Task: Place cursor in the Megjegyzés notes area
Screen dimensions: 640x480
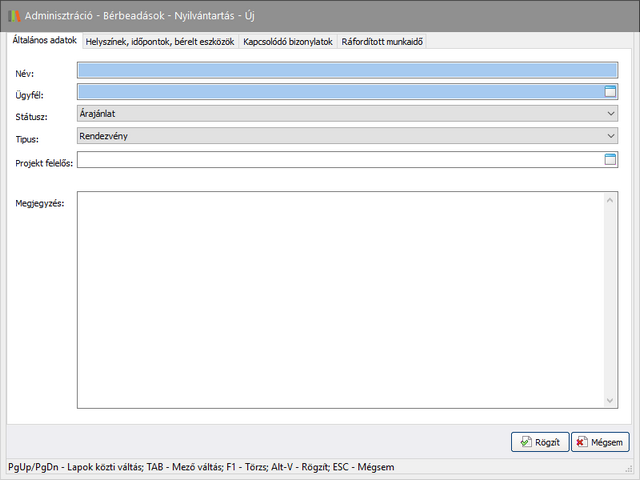Action: coord(340,300)
